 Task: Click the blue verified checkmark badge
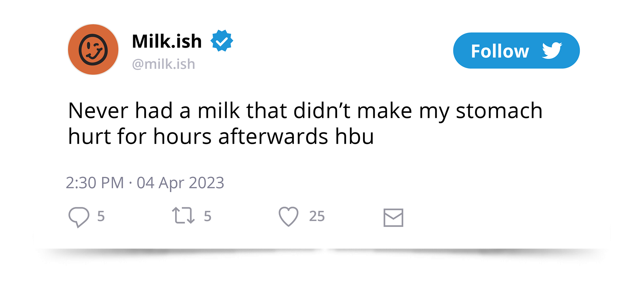point(222,41)
